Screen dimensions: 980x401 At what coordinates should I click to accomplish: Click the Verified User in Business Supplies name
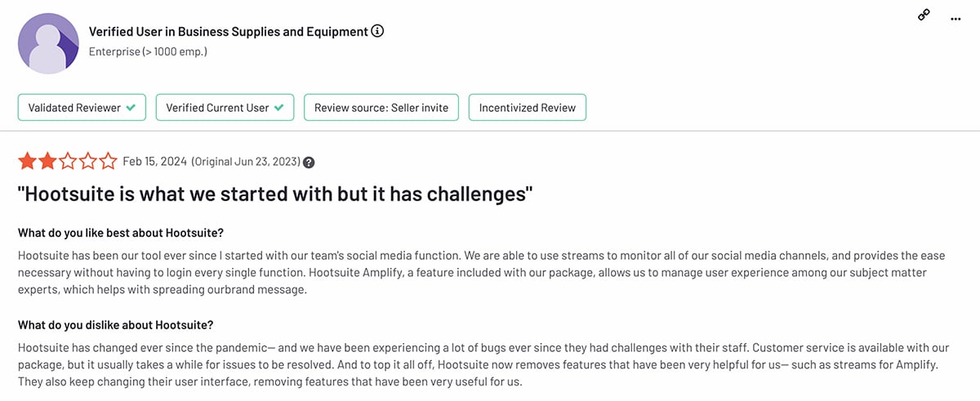click(228, 32)
